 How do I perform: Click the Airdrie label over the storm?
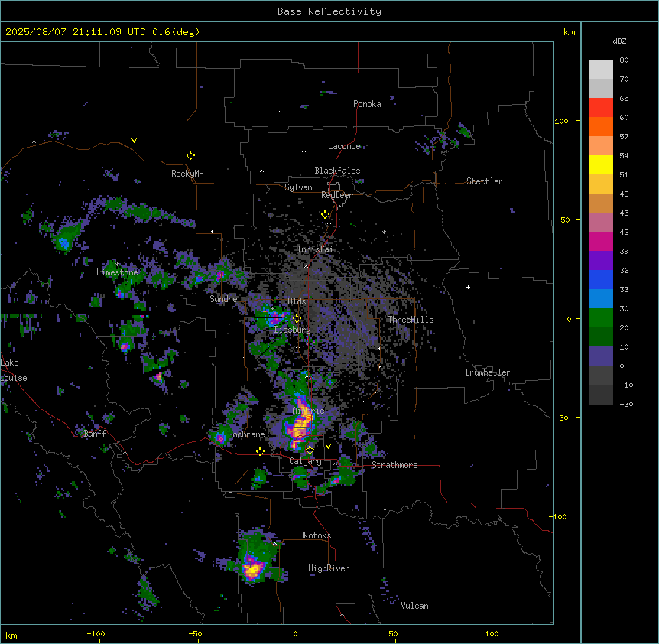click(x=309, y=411)
